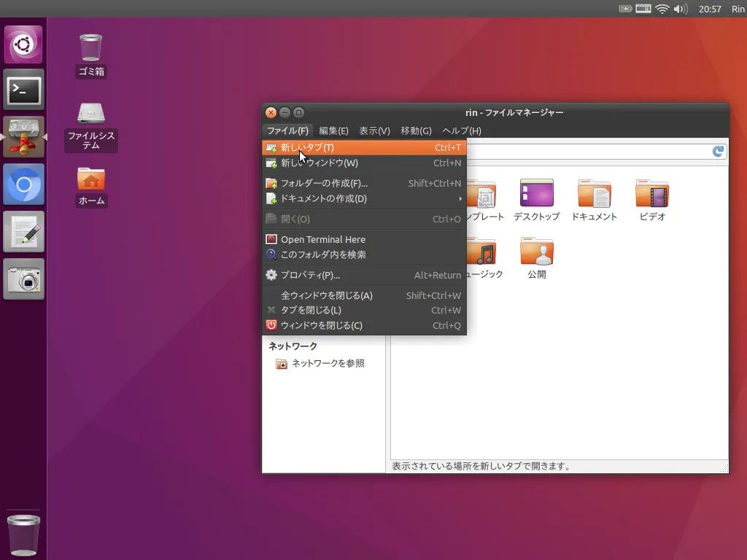Browse Network (ネットワークを参照) in sidebar
The width and height of the screenshot is (747, 560).
pos(328,363)
